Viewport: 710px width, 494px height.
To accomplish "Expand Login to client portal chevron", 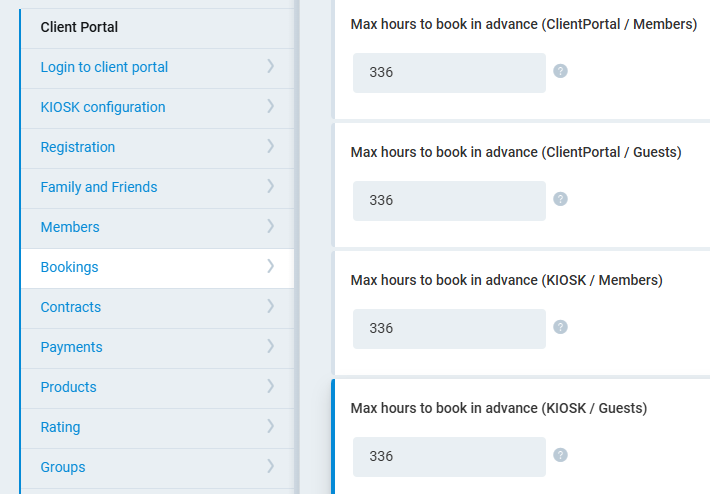I will pos(270,67).
